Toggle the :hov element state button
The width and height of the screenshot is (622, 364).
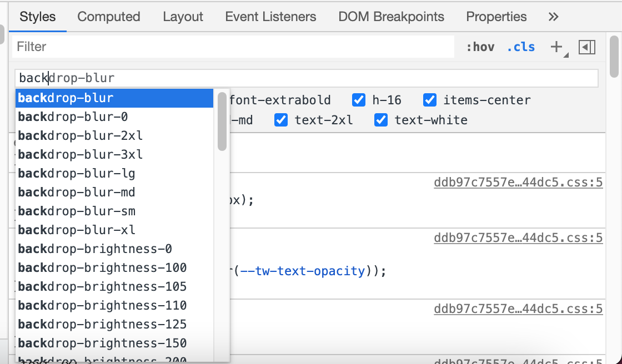480,47
